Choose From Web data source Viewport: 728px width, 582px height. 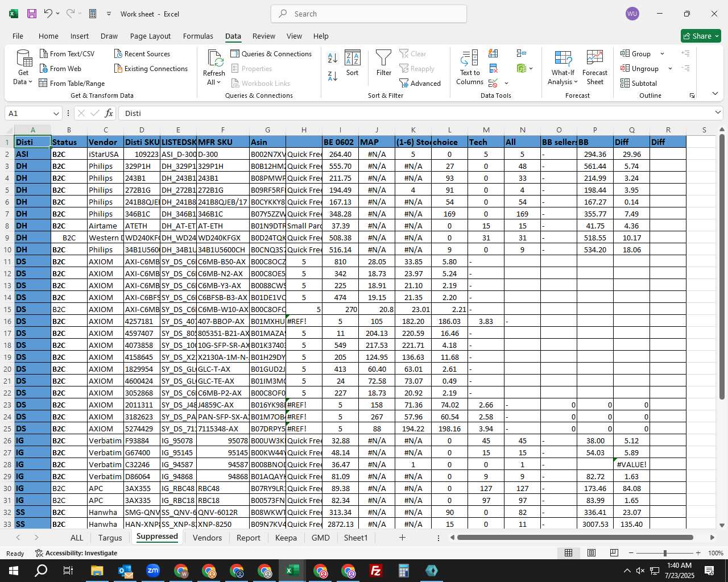pyautogui.click(x=60, y=68)
